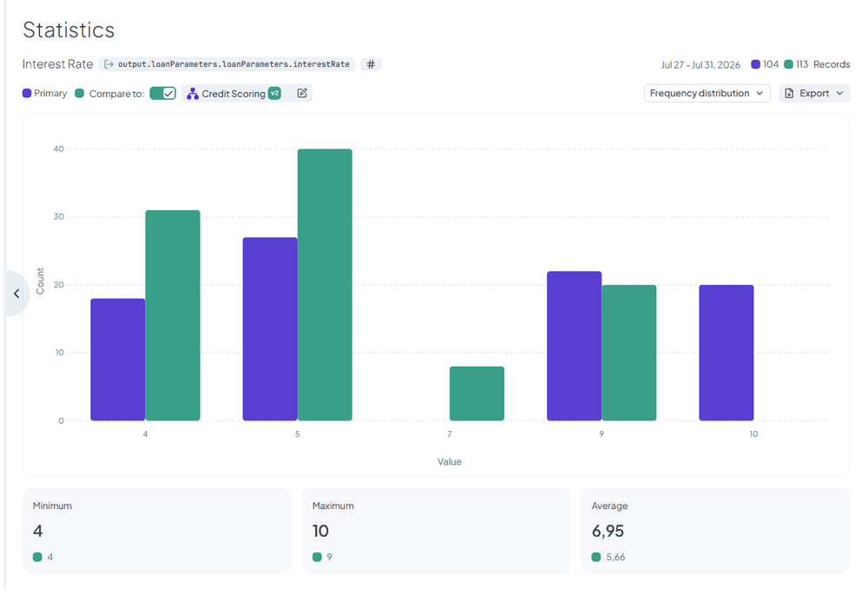Click the green bar at value 4
Screen dimensions: 868x595
[173, 315]
